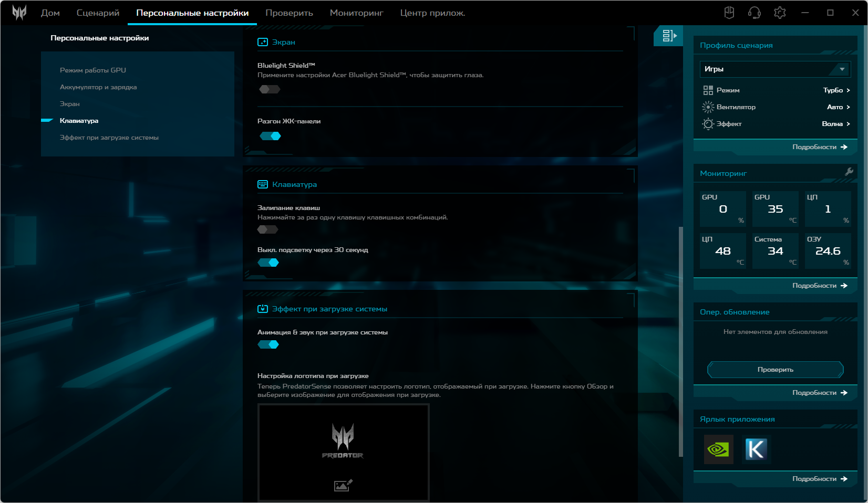Click the Predator boot logo preview
Image resolution: width=868 pixels, height=503 pixels.
click(343, 452)
